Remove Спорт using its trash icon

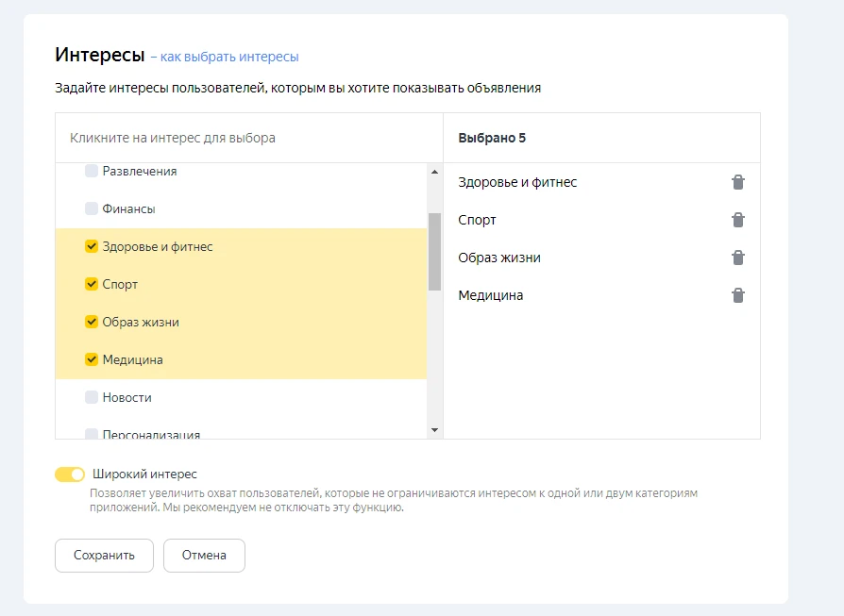point(738,220)
